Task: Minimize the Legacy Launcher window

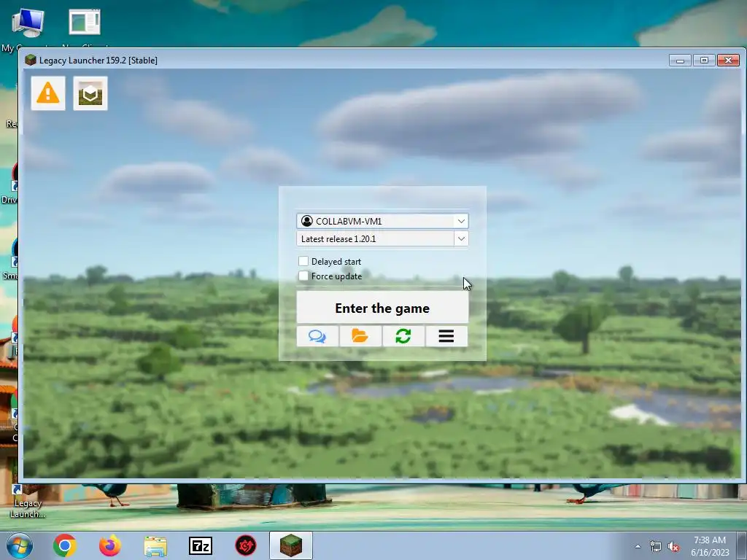Action: [x=680, y=61]
